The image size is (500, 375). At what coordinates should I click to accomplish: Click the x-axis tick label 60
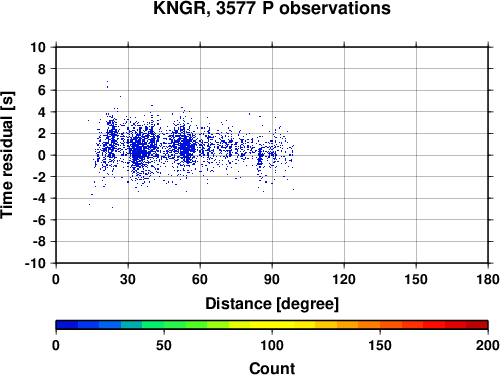tap(200, 279)
